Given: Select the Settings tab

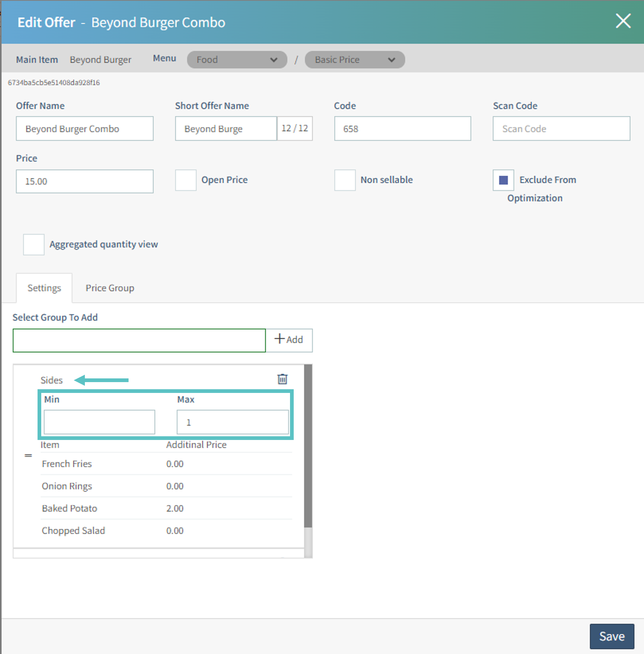Looking at the screenshot, I should coord(44,288).
